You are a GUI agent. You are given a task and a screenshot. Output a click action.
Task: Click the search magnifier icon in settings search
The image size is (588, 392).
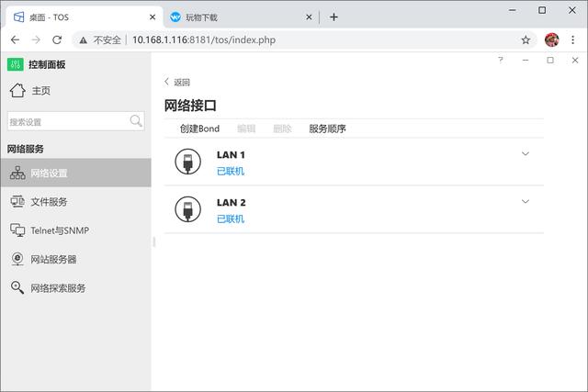pos(136,121)
